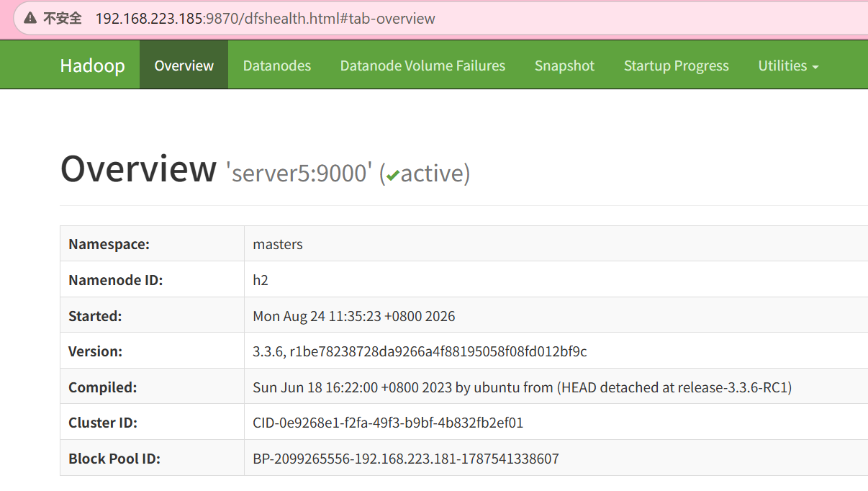Screen dimensions: 868x491
Task: Click the '不安全' security label
Action: coord(63,19)
